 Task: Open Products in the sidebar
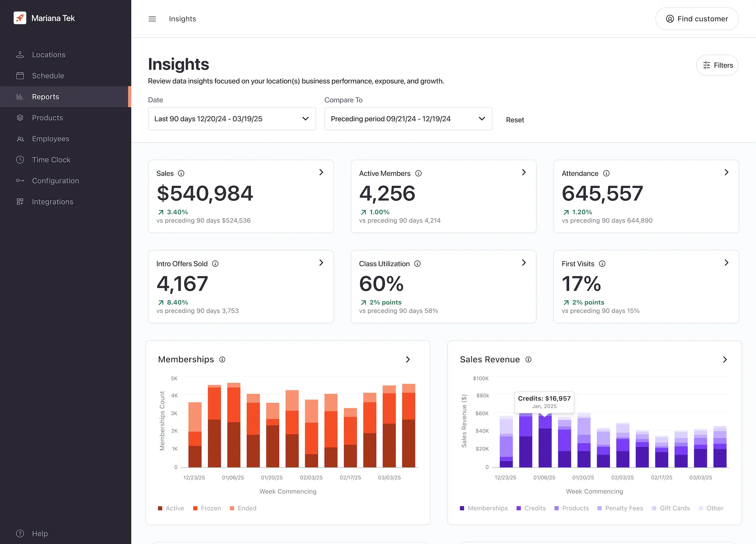tap(48, 118)
